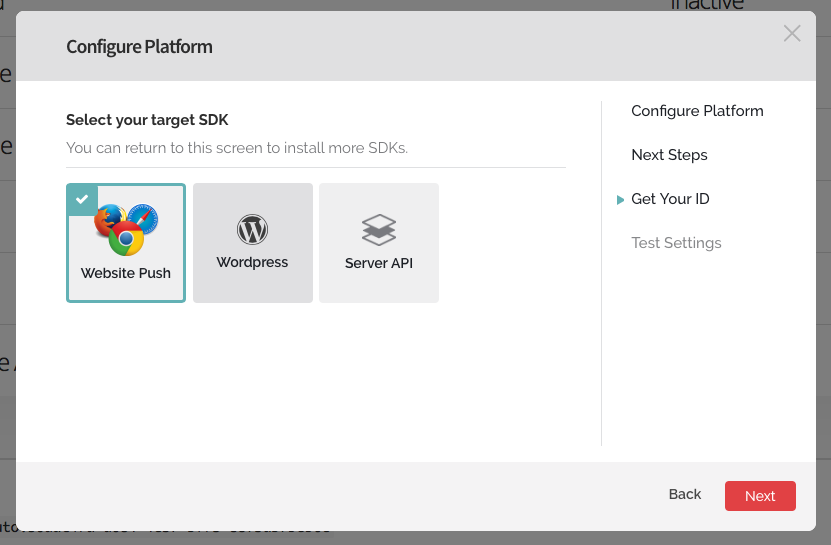Viewport: 831px width, 545px height.
Task: Choose the Wordpress SDK option
Action: tap(253, 243)
